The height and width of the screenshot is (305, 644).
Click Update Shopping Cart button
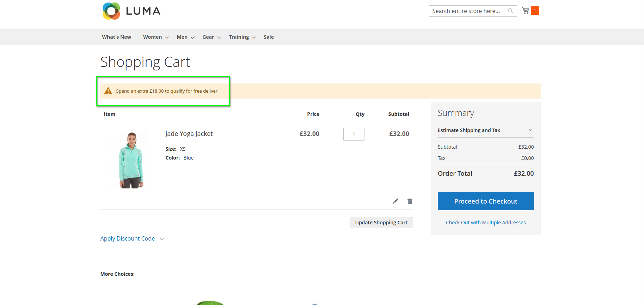(x=381, y=223)
